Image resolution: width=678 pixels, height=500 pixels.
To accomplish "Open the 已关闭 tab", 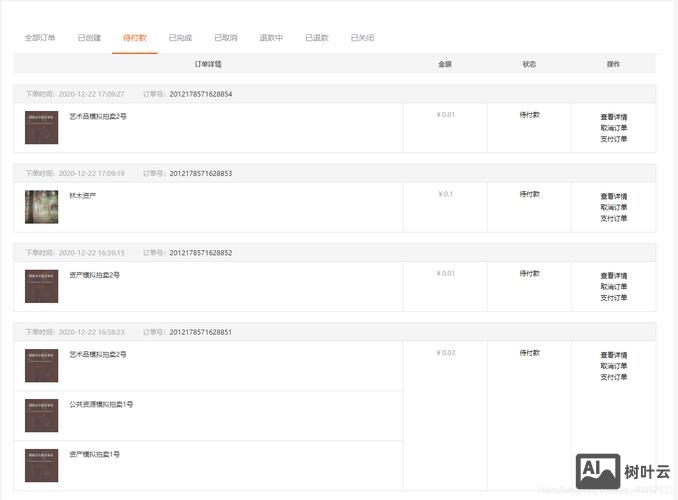I will click(362, 38).
